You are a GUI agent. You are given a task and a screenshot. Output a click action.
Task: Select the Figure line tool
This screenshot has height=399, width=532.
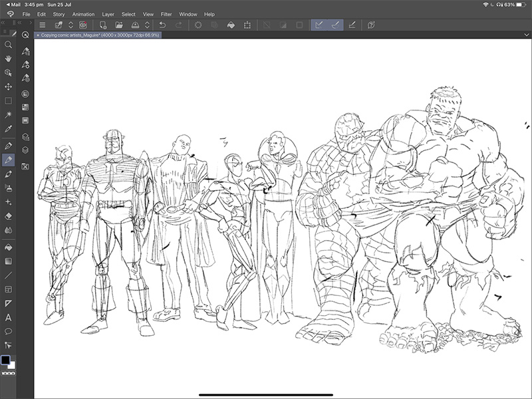tap(8, 275)
